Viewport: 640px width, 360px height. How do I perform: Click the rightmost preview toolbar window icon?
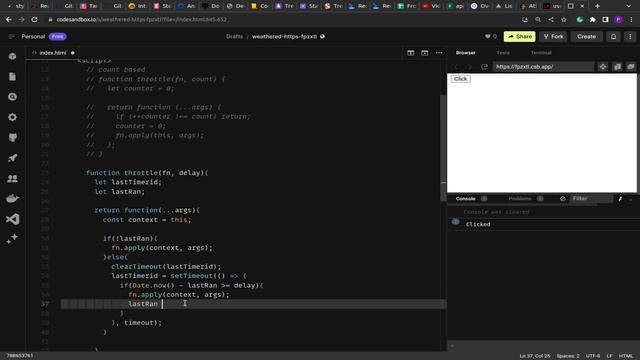(x=631, y=67)
